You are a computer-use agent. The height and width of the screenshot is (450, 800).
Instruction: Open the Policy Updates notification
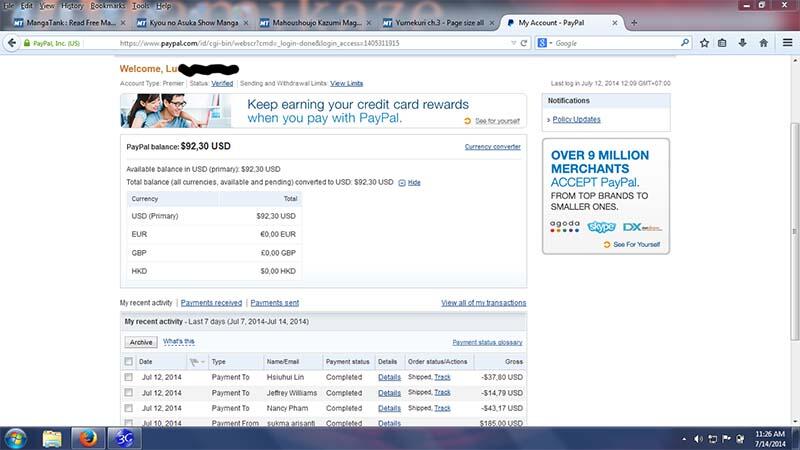577,119
